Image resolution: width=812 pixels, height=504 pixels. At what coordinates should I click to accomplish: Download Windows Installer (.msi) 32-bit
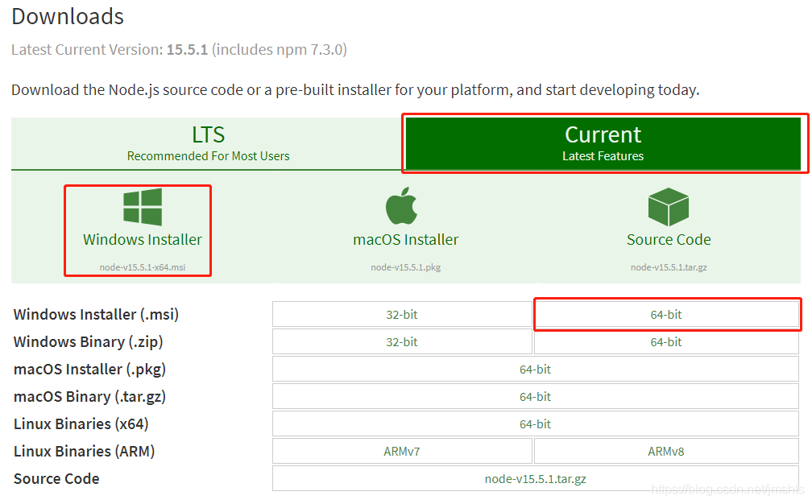pos(402,315)
